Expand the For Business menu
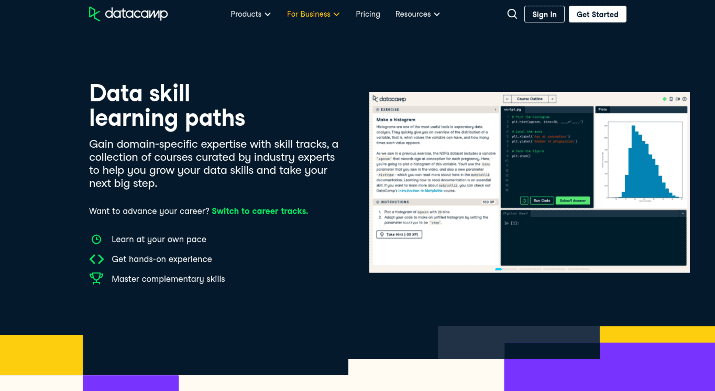 coord(313,14)
